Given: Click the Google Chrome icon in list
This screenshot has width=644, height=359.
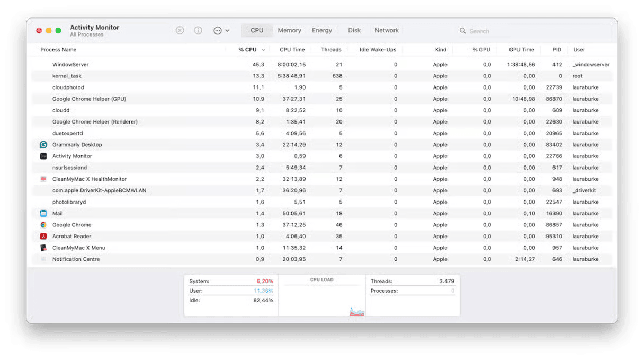Looking at the screenshot, I should click(43, 225).
